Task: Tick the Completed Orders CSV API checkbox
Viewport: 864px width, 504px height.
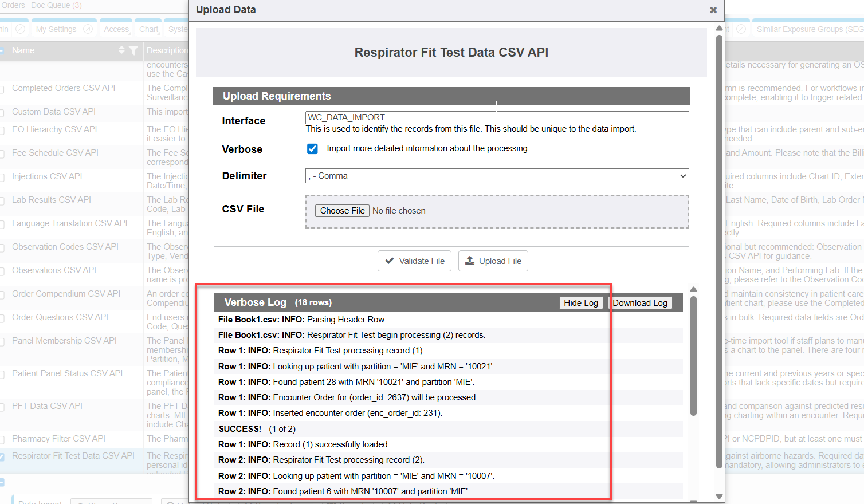Action: click(2, 89)
